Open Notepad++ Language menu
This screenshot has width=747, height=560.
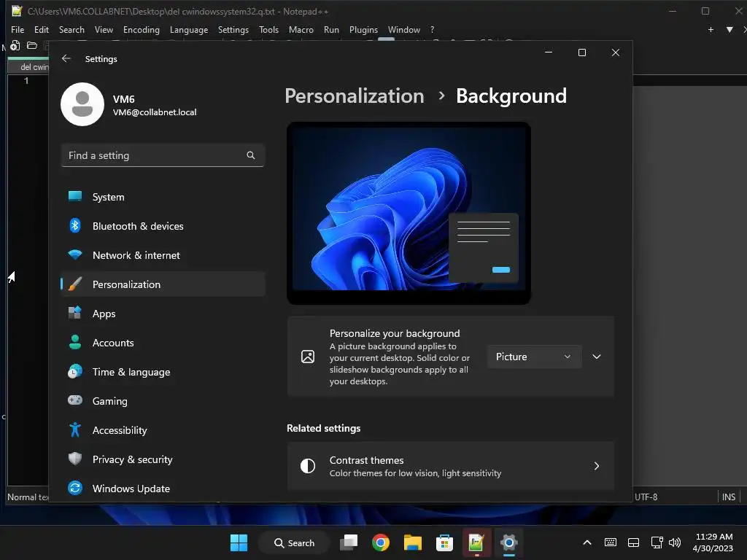189,29
